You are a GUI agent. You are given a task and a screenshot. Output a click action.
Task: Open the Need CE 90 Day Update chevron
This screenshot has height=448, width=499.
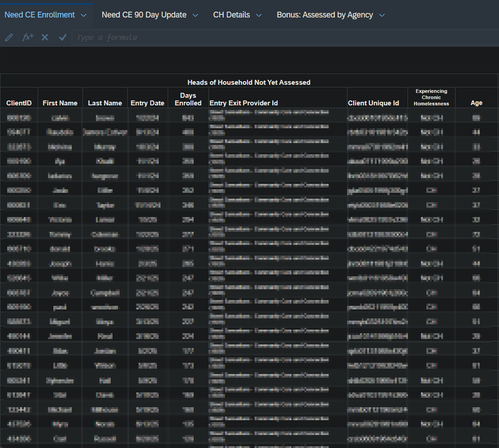tap(195, 15)
